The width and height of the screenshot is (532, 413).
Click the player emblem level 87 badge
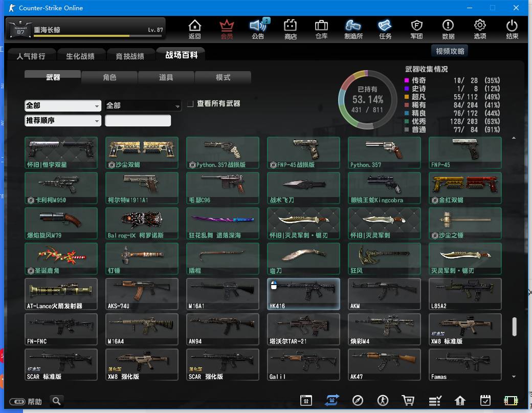tap(20, 29)
